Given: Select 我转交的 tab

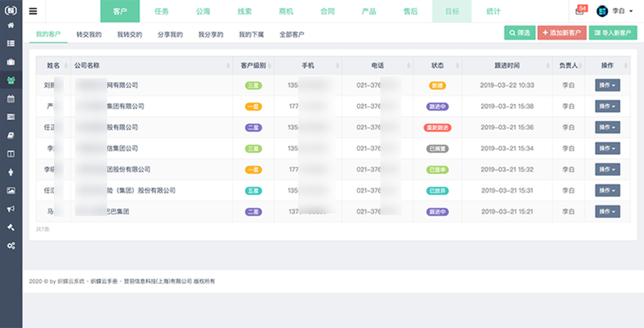Looking at the screenshot, I should click(x=130, y=34).
